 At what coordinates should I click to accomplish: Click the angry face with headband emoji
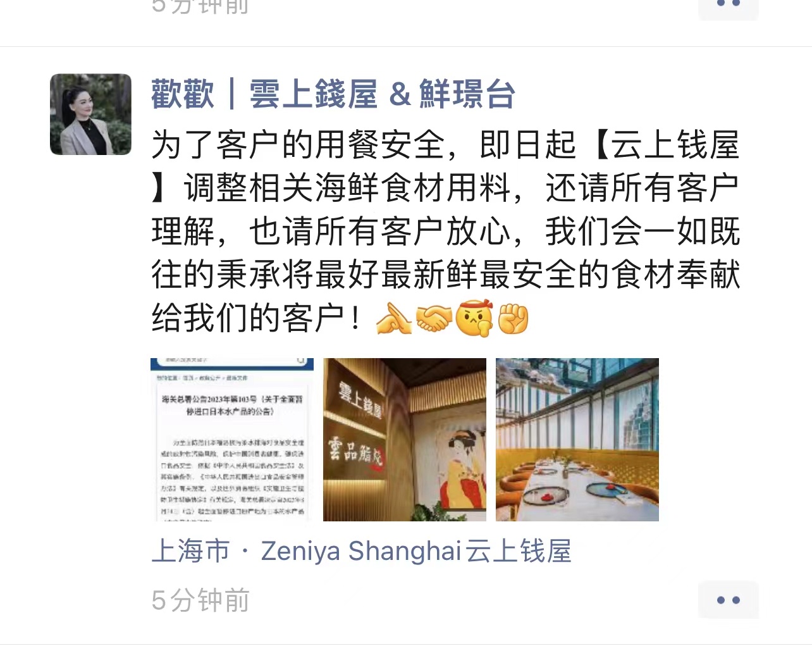click(x=474, y=318)
